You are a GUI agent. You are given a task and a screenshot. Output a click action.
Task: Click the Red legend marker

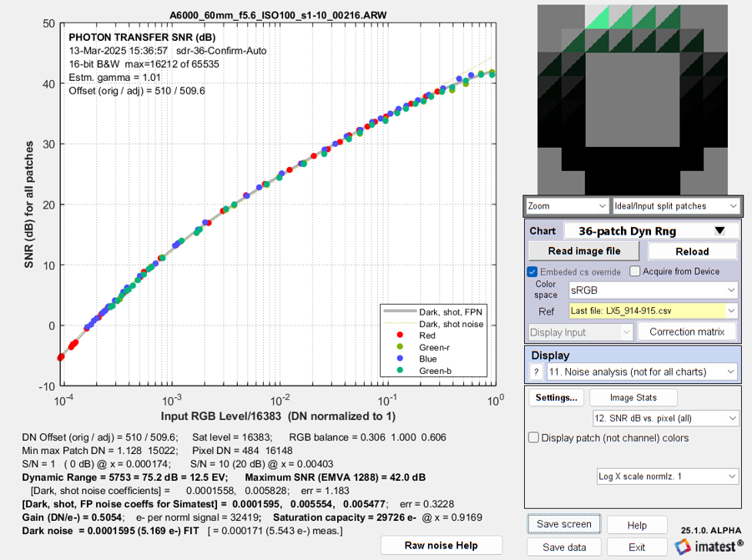point(400,335)
